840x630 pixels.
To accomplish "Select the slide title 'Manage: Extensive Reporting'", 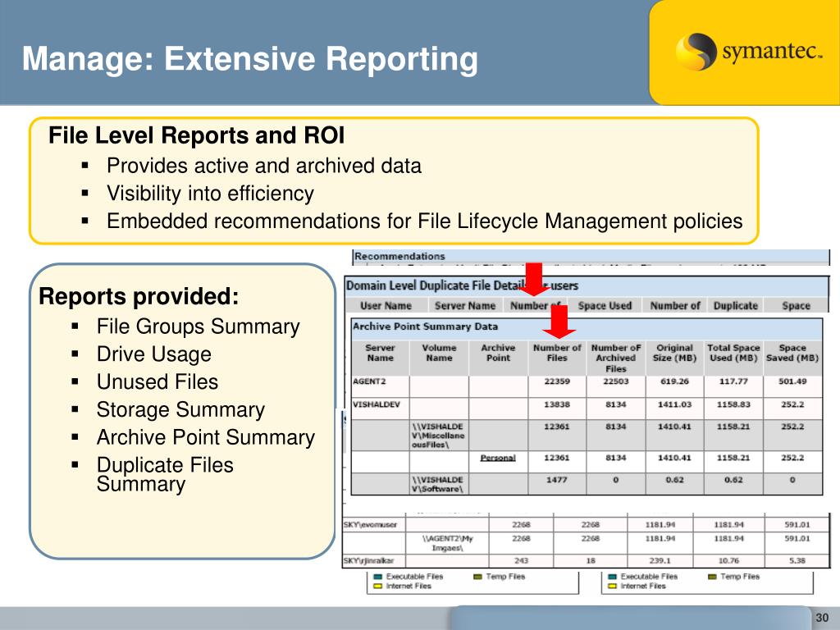I will 249,58.
